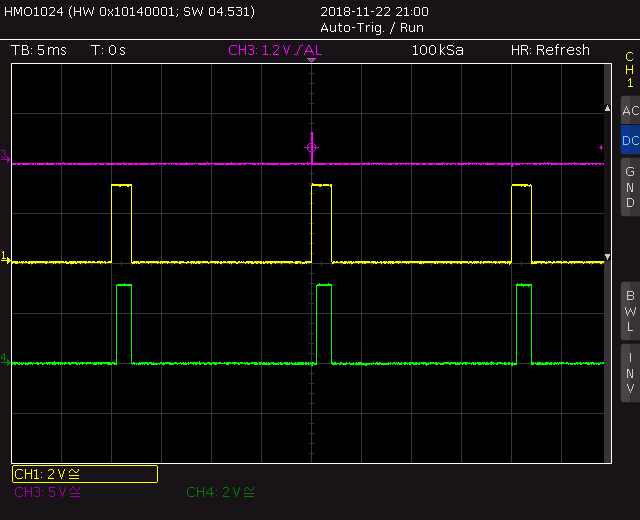Select the CH1: 2 V channel label
The image size is (640, 520).
pyautogui.click(x=84, y=474)
